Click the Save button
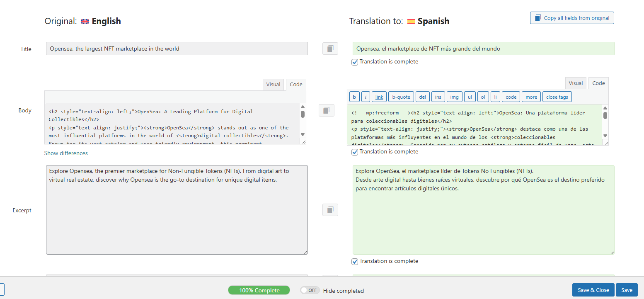Image resolution: width=644 pixels, height=299 pixels. (627, 290)
